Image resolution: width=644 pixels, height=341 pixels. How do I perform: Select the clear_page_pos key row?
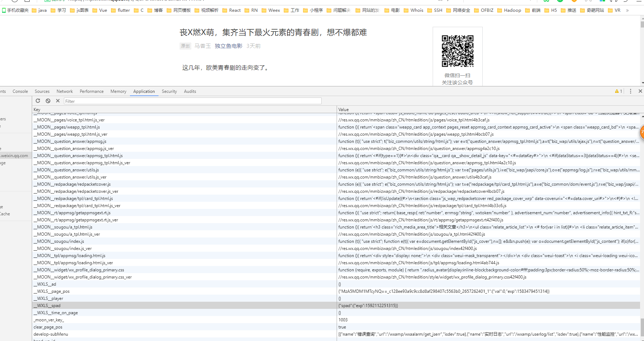184,327
